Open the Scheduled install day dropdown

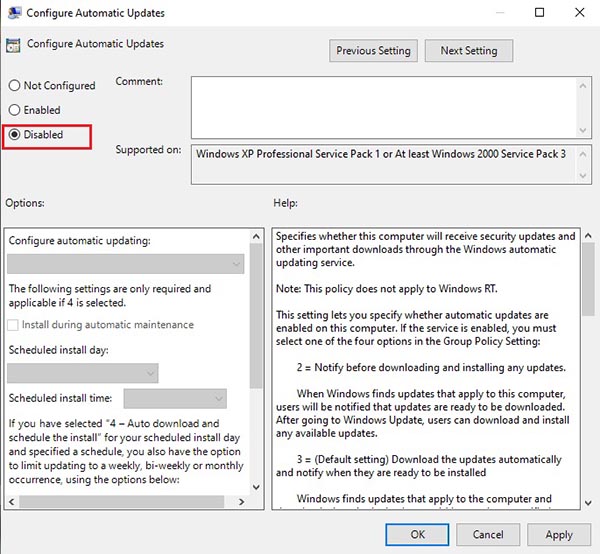pyautogui.click(x=83, y=373)
